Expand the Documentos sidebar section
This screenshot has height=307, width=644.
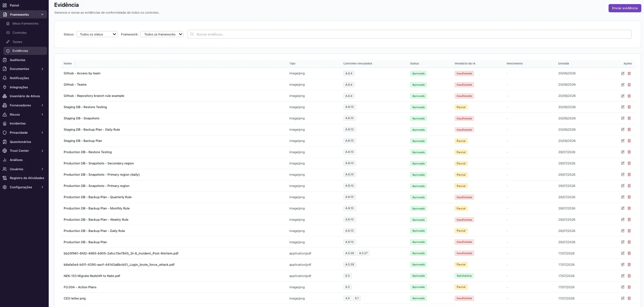click(x=42, y=69)
